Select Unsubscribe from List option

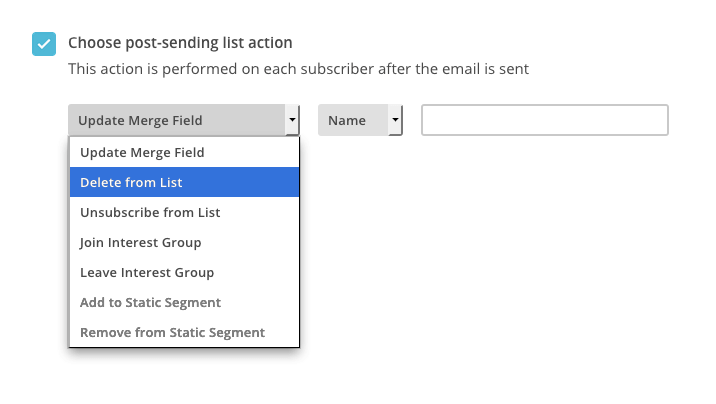point(184,212)
